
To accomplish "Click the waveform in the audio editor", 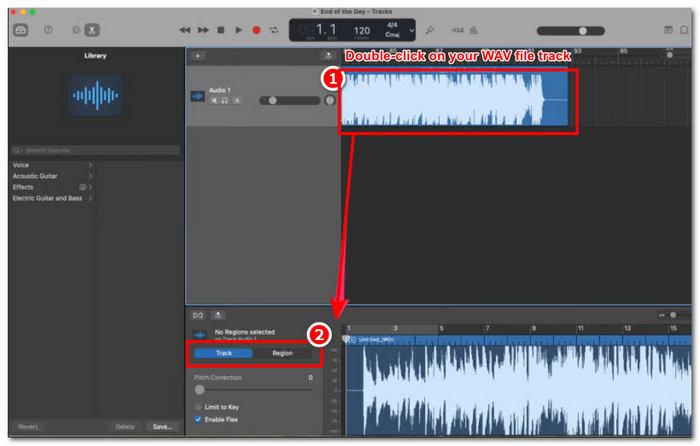I will (519, 390).
